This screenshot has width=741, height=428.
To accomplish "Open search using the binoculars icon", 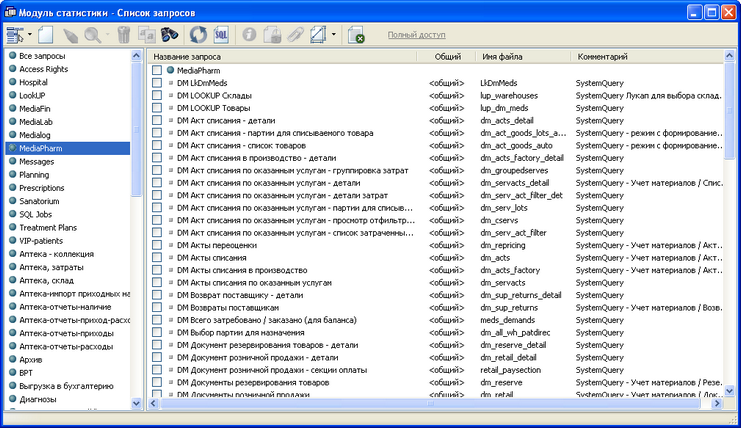I will coord(169,34).
